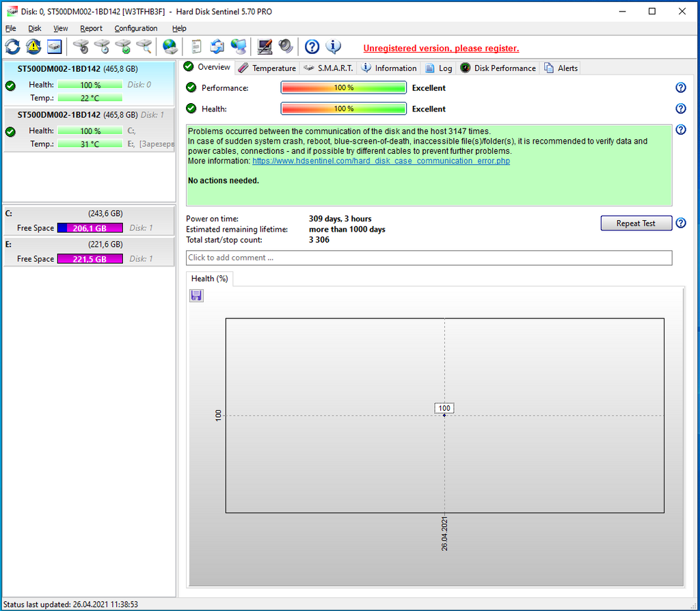Click the help icon next to Performance
The width and height of the screenshot is (700, 611).
pos(680,87)
